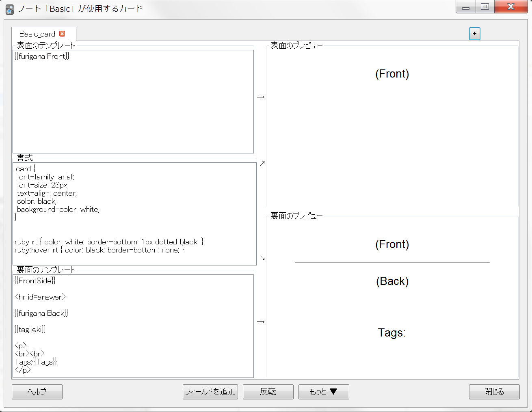Click the ruby:hover rt CSS line

(99, 250)
